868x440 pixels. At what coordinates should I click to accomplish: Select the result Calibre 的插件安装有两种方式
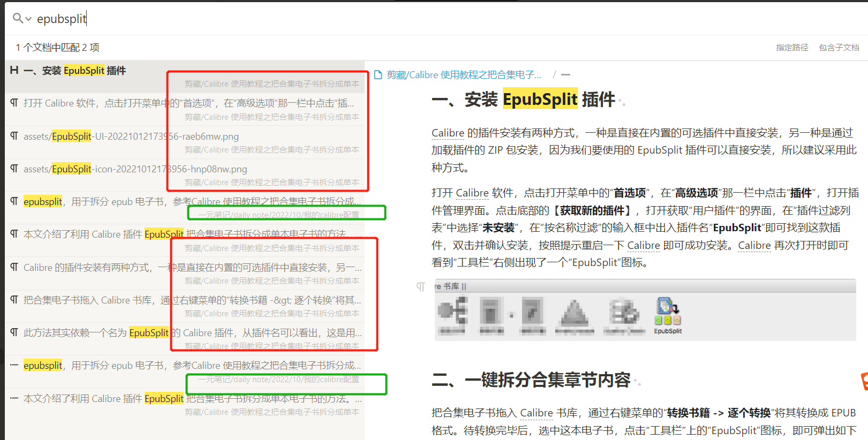[x=185, y=274]
